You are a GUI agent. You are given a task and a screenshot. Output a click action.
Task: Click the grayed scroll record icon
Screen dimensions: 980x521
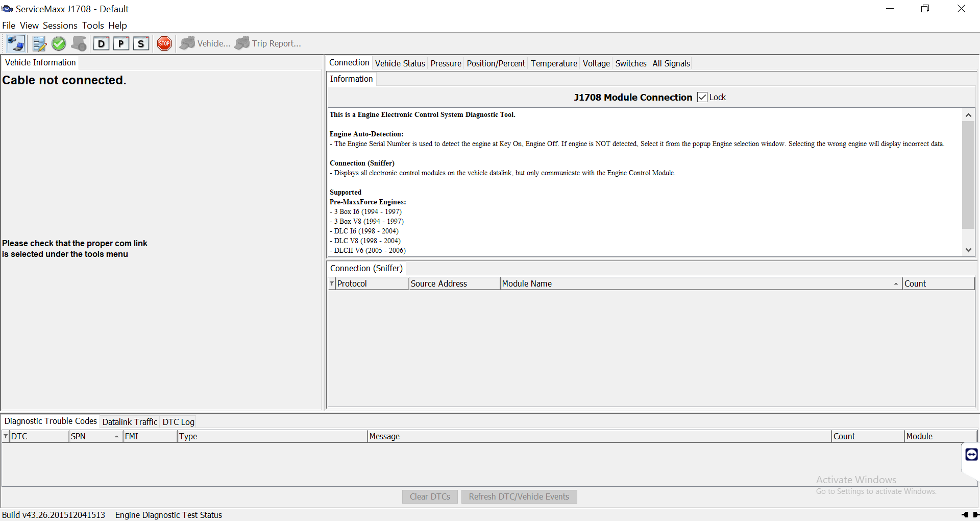79,44
